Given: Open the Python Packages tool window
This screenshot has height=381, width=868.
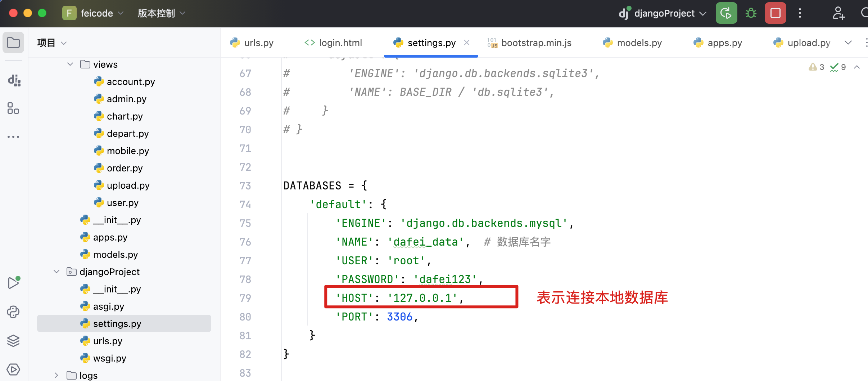Looking at the screenshot, I should tap(13, 341).
